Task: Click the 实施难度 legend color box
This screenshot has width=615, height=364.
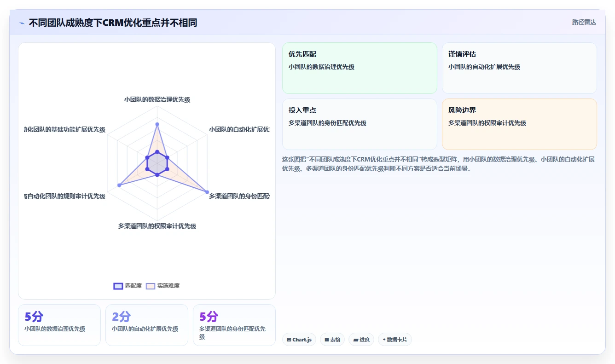Action: pos(151,286)
